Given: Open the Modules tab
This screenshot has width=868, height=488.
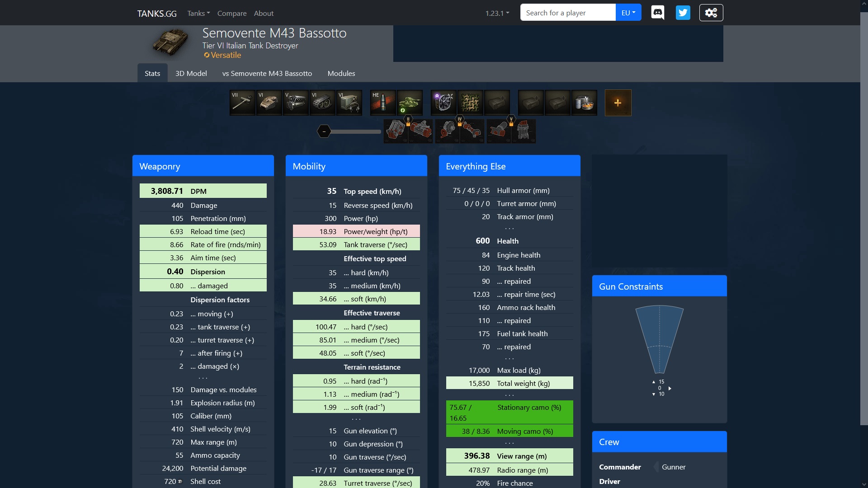Looking at the screenshot, I should pos(341,73).
